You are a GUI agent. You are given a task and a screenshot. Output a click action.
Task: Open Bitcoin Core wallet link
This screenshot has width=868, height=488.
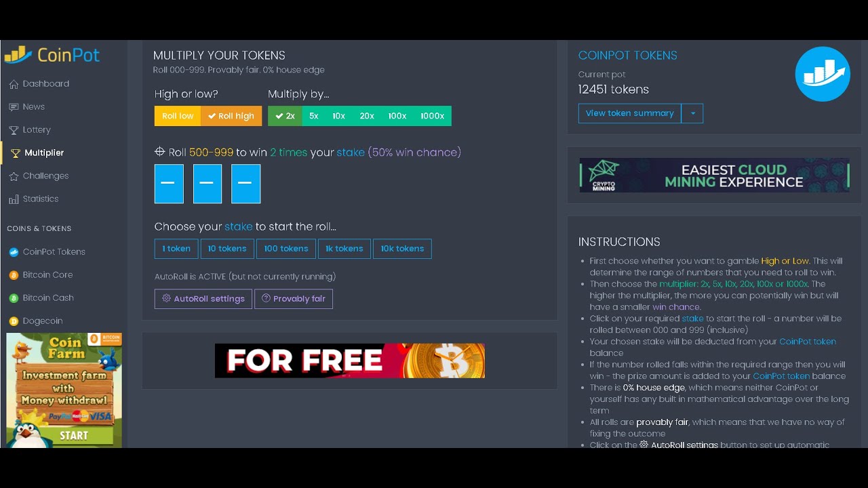(x=47, y=275)
